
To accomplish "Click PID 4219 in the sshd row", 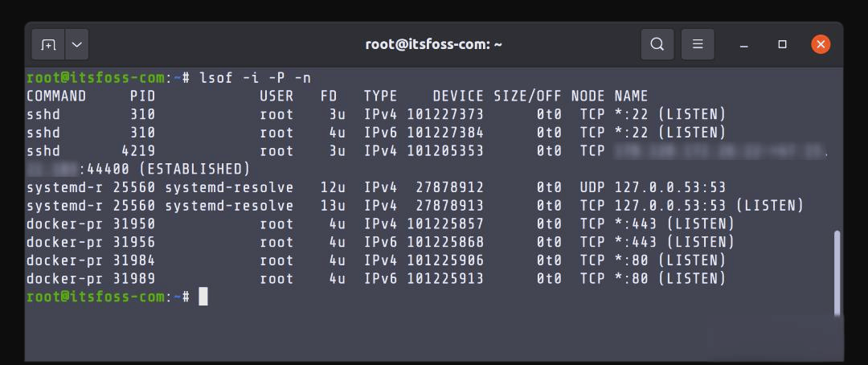I will [x=138, y=150].
